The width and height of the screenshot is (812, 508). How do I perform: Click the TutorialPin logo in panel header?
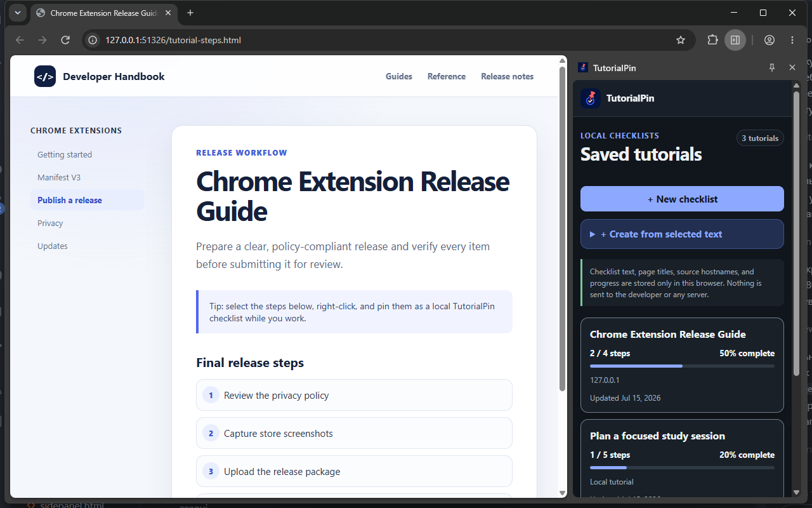(x=591, y=98)
